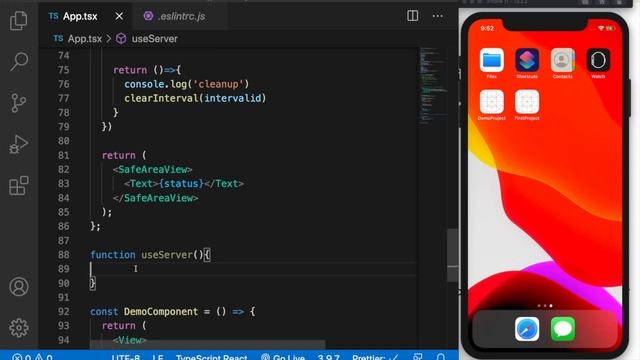This screenshot has width=640, height=360.
Task: Click the editor vertical scrollbar thumb
Action: tap(453, 255)
